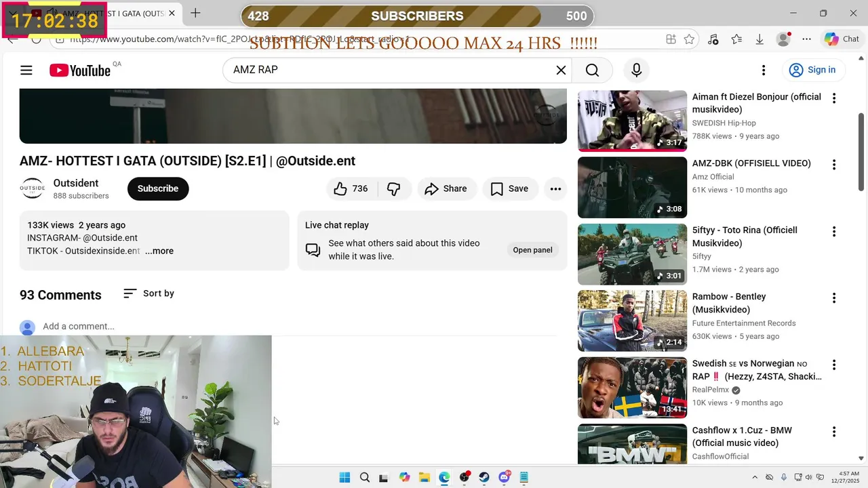Screen dimensions: 868x488
Task: Open menu for 5iftyy Toto Rina
Action: coord(834,232)
